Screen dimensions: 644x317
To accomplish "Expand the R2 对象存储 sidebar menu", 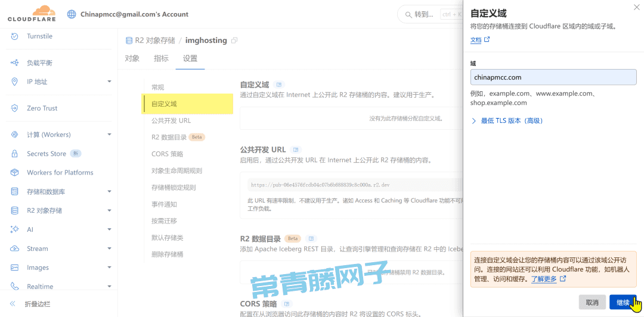I will click(x=109, y=211).
